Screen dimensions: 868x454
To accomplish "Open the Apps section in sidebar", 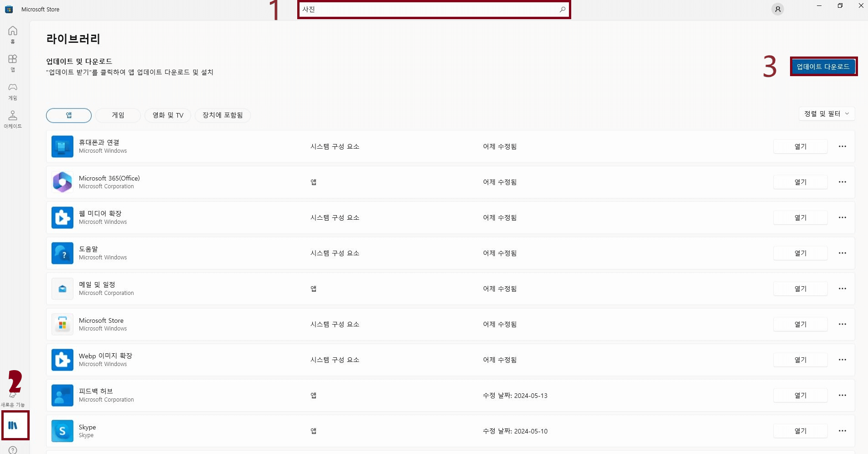I will click(x=13, y=63).
